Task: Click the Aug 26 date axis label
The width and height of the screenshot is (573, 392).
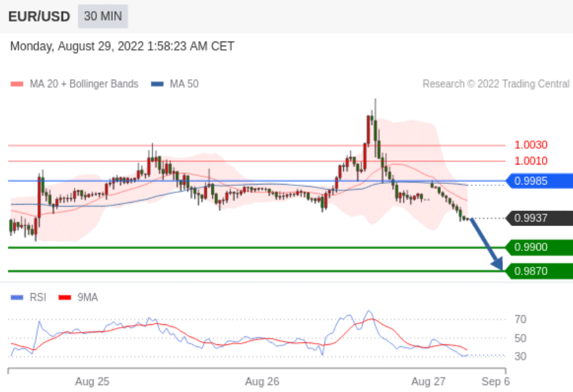Action: click(x=262, y=382)
